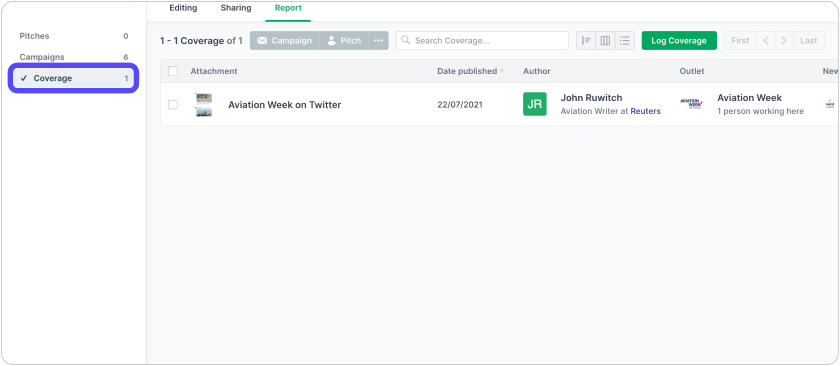Viewport: 840px width, 366px height.
Task: Open the Aviation Week on Twitter thumbnail
Action: click(x=204, y=104)
